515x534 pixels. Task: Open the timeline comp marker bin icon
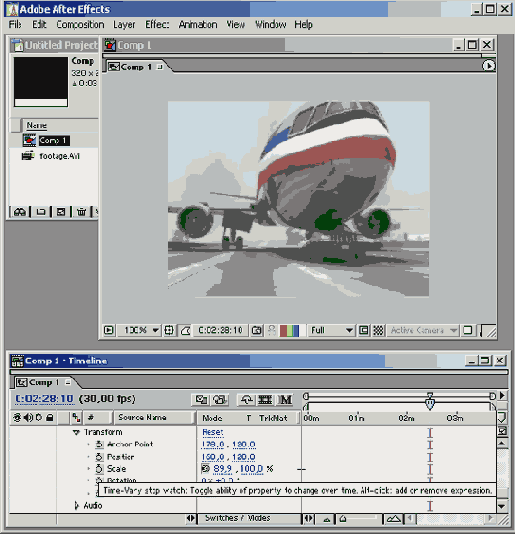coord(502,417)
